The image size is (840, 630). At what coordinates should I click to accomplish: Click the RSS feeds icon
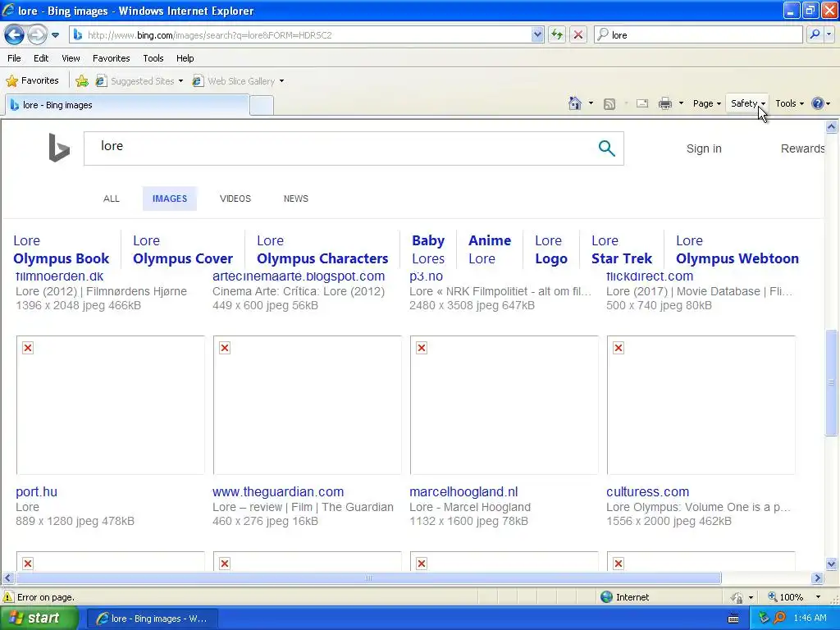coord(609,104)
